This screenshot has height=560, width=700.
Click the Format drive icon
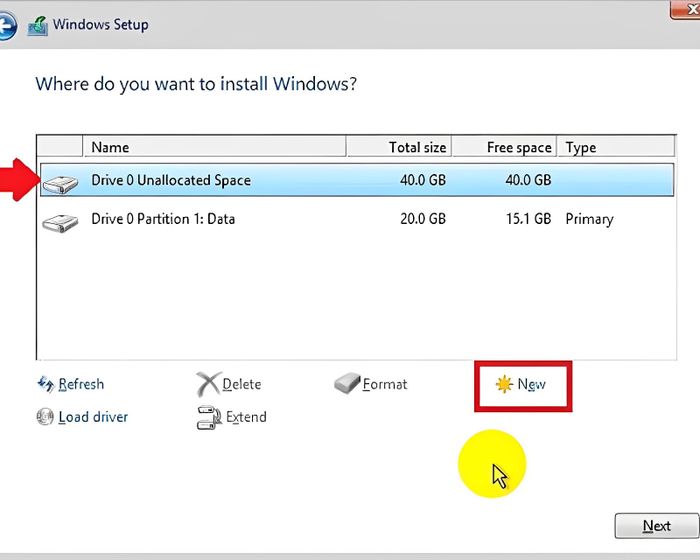pyautogui.click(x=347, y=384)
